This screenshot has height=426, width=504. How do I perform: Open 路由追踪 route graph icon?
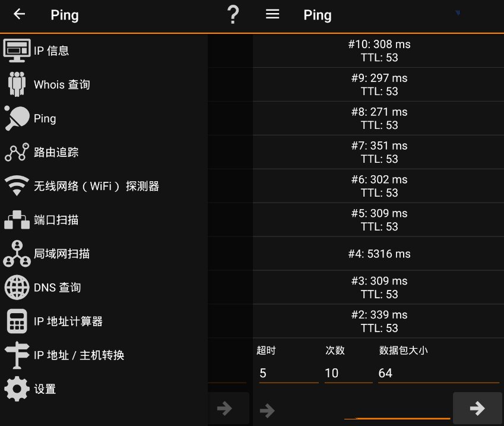(x=17, y=152)
